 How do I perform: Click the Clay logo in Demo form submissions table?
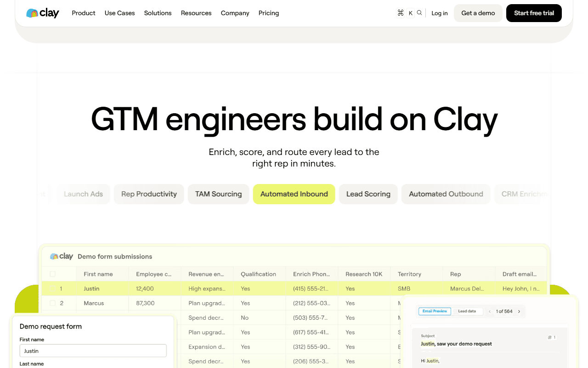(62, 256)
